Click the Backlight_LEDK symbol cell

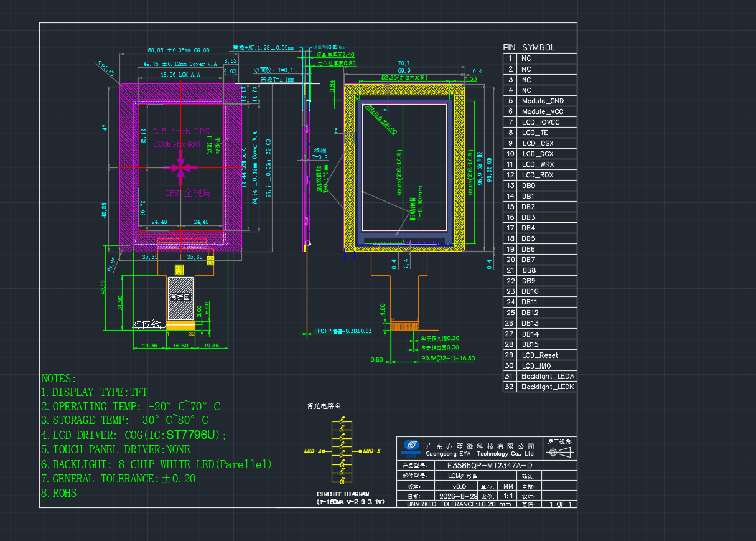548,387
